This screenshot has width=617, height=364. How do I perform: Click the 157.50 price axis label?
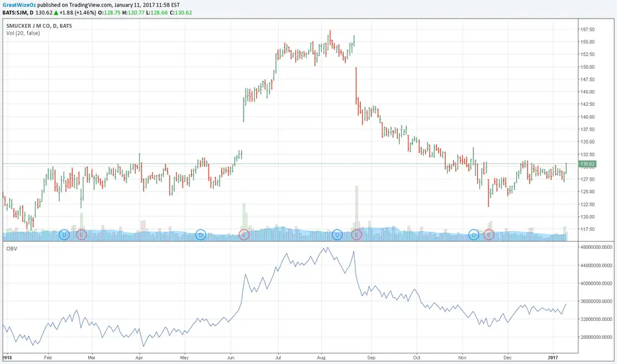click(587, 30)
